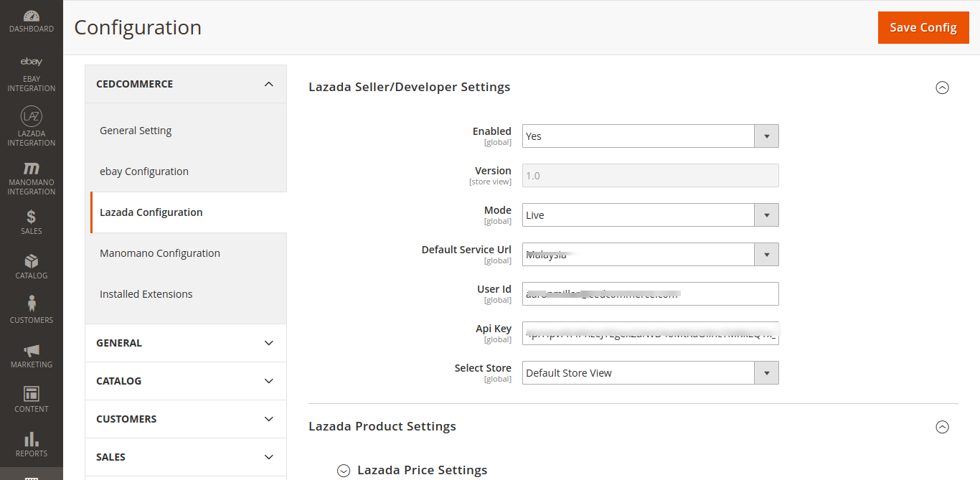Click the Lazada Seller/Developer Settings heading

410,87
